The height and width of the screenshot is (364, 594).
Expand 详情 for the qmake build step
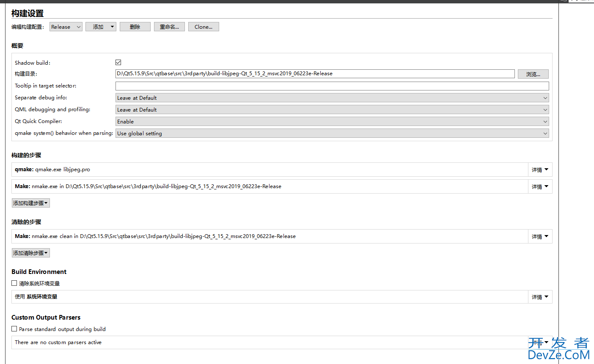pyautogui.click(x=540, y=170)
